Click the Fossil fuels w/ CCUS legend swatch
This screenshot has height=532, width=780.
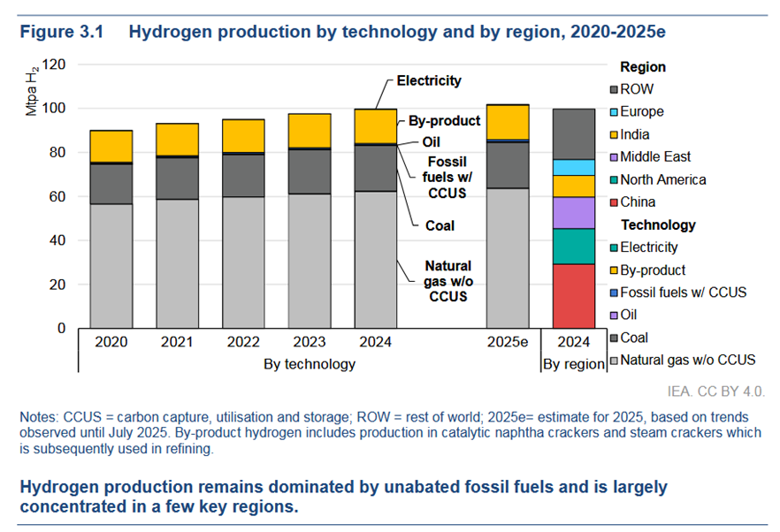pyautogui.click(x=612, y=293)
